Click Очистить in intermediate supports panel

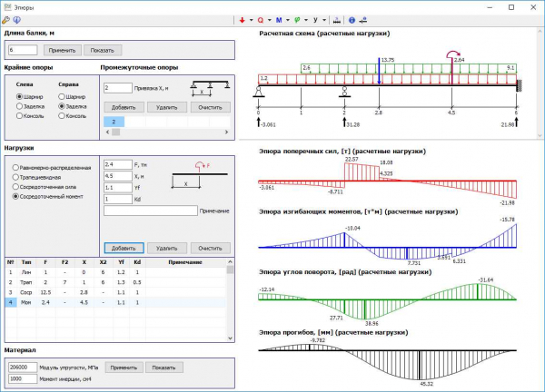(x=211, y=107)
